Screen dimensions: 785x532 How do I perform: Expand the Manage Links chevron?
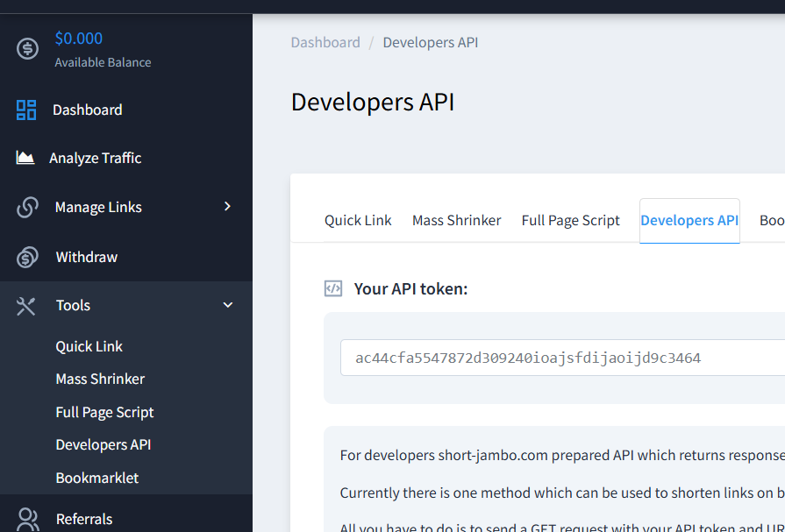tap(228, 207)
